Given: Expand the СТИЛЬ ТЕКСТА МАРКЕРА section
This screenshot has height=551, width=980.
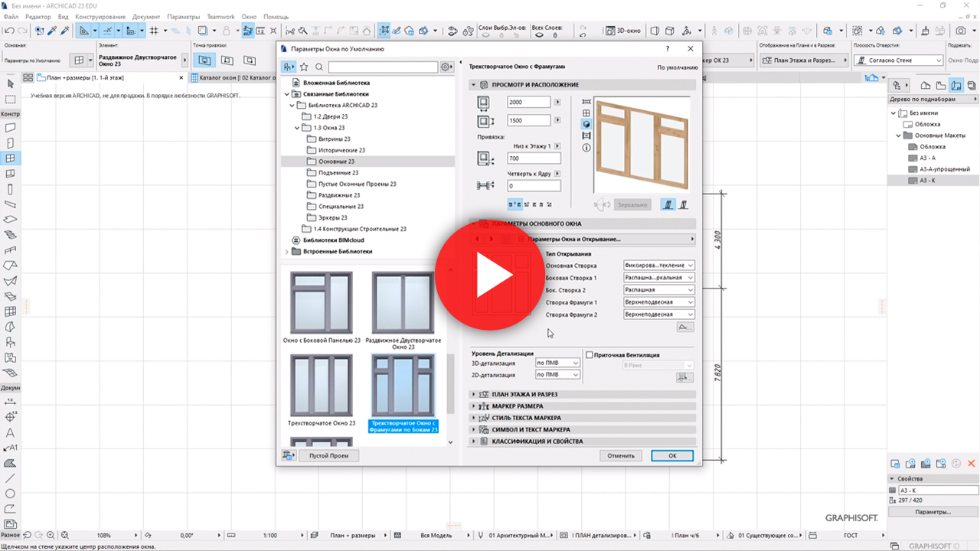Looking at the screenshot, I should point(583,418).
